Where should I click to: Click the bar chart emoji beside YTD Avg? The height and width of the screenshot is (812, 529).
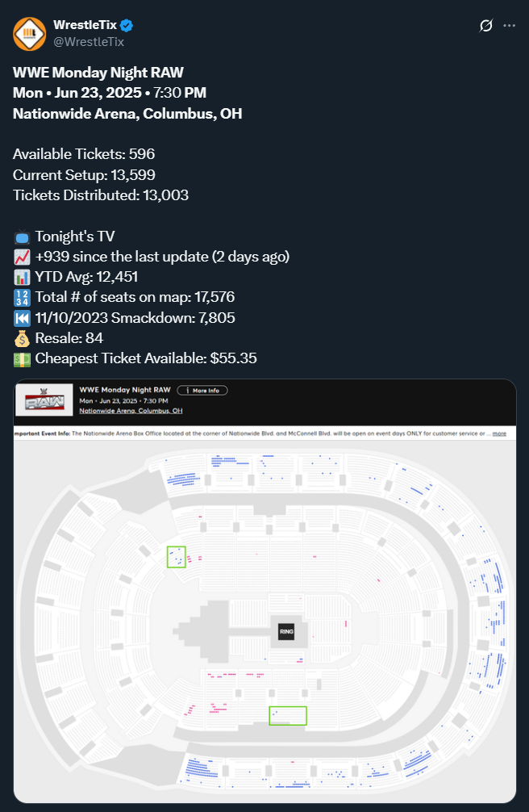(x=22, y=277)
